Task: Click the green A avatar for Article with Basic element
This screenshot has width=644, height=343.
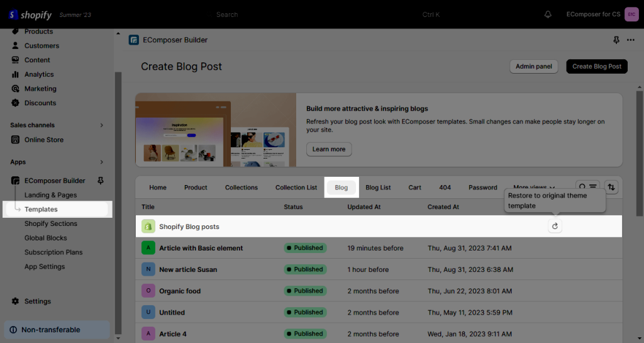Action: [x=148, y=248]
